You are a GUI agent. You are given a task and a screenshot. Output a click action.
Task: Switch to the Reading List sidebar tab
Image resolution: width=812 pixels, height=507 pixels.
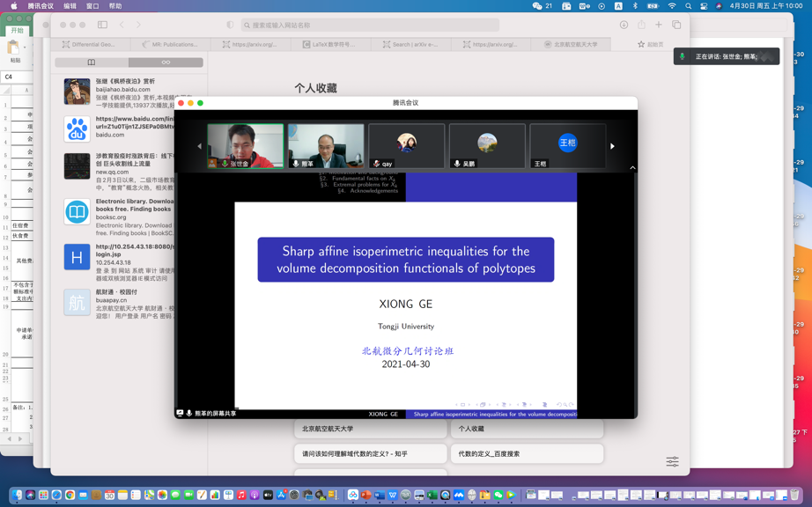click(x=166, y=62)
